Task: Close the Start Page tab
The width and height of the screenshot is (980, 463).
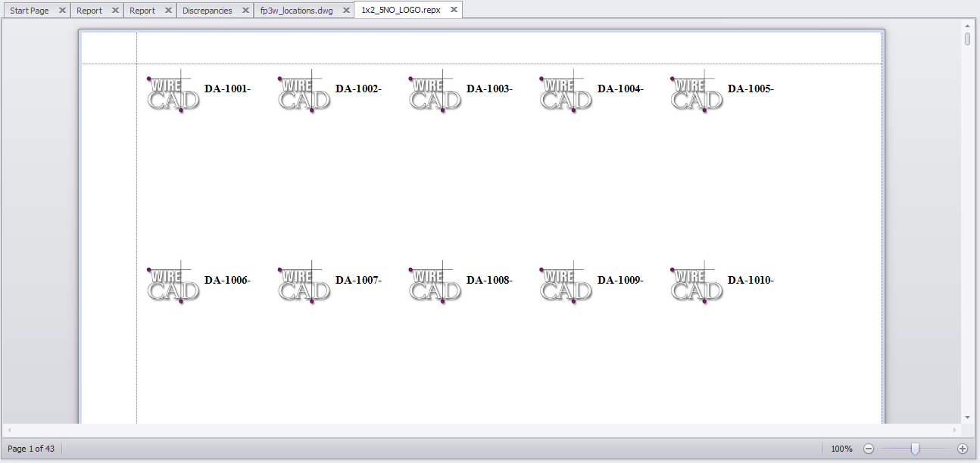Action: pyautogui.click(x=62, y=11)
